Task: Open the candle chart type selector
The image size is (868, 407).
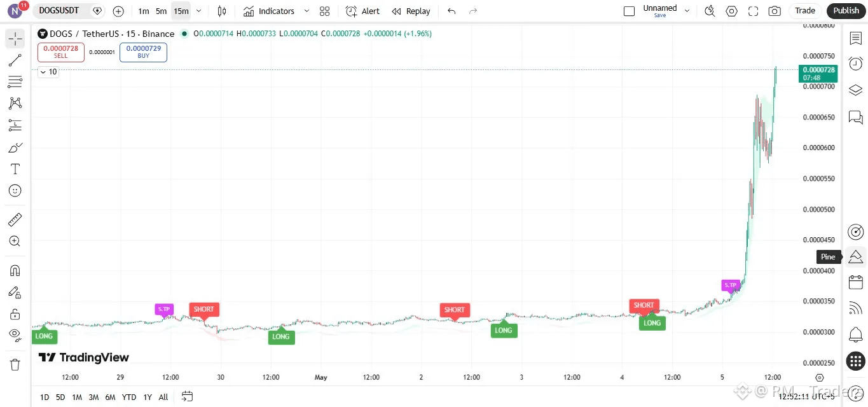Action: (222, 11)
